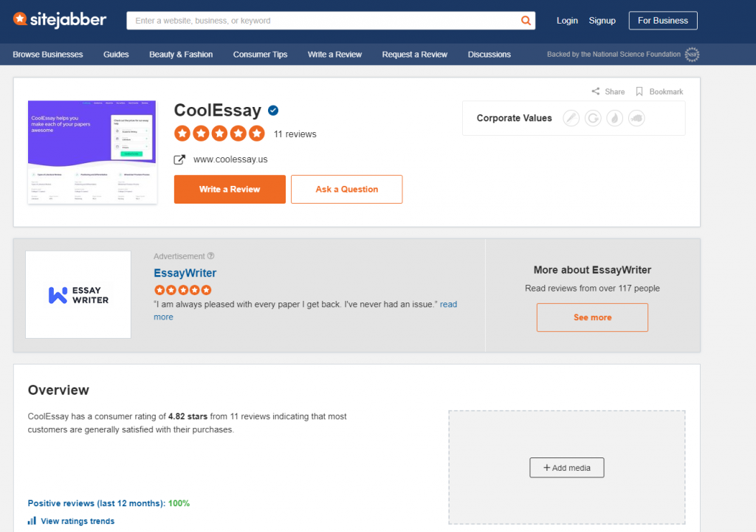Click the CoolEssay business name heading
The image size is (756, 532).
pyautogui.click(x=218, y=111)
